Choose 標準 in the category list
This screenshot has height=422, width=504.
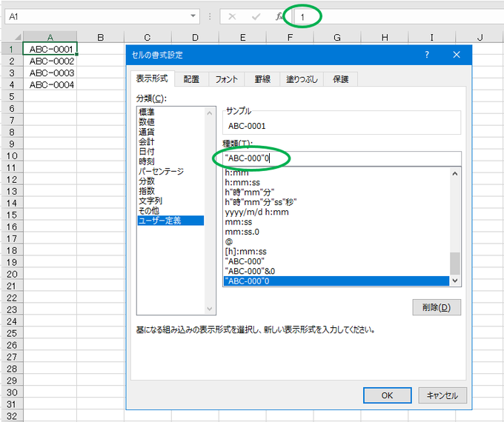[170, 112]
